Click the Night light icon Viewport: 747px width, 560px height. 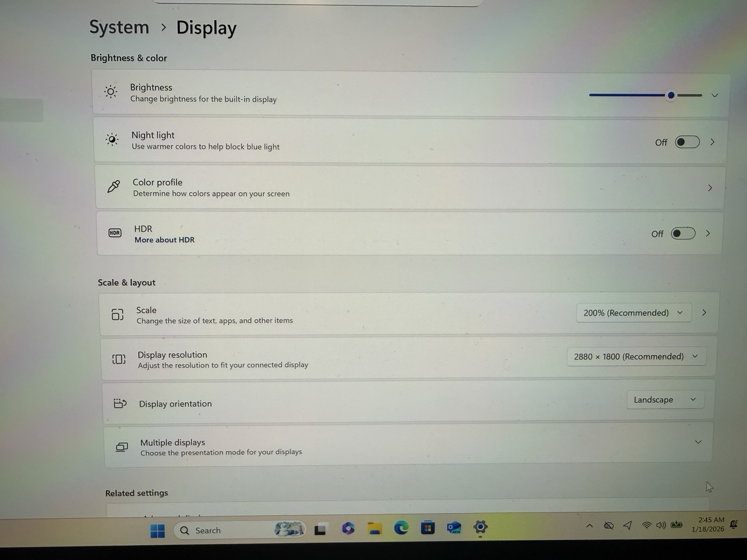coord(112,139)
